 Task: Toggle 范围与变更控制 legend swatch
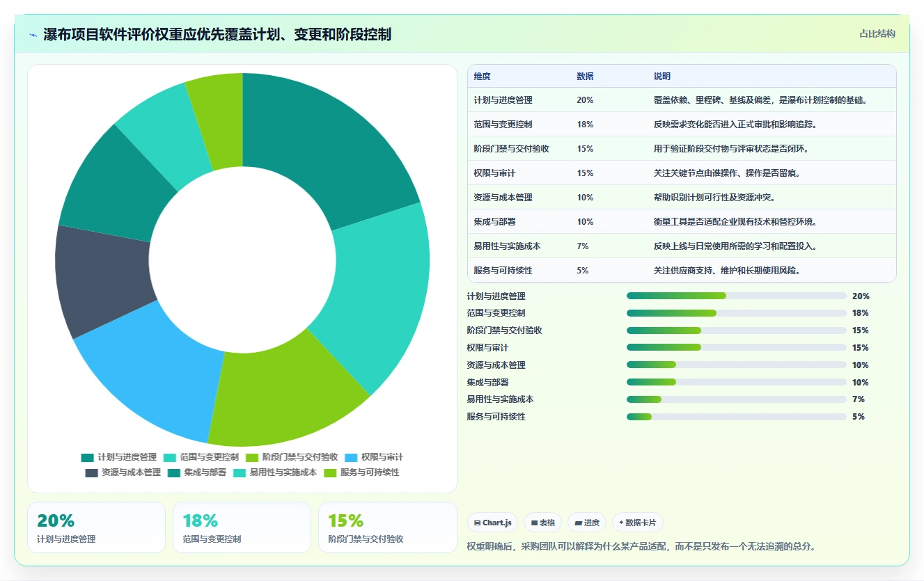170,457
